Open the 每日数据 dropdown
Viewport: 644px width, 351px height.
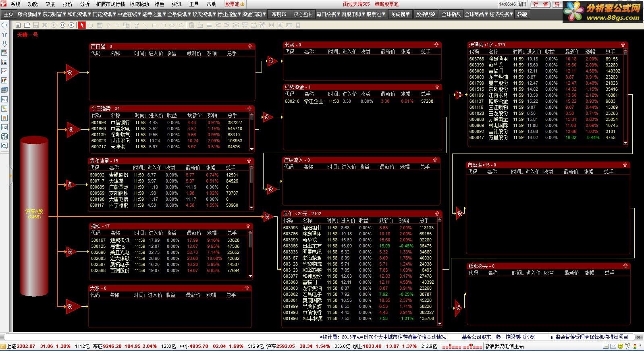(x=328, y=14)
